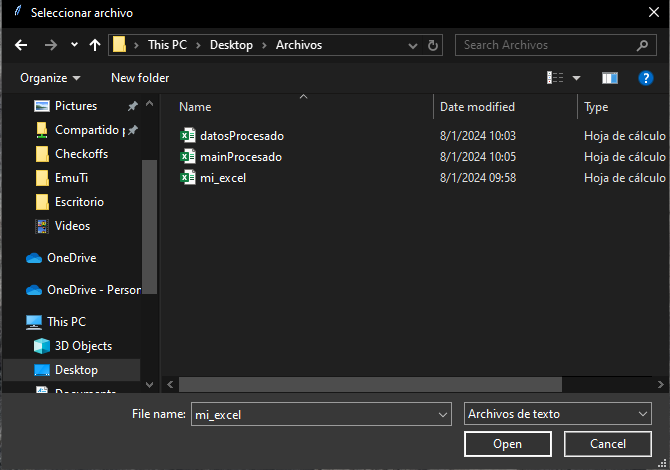
Task: Unpin Pictures using its pin icon
Action: [x=133, y=106]
